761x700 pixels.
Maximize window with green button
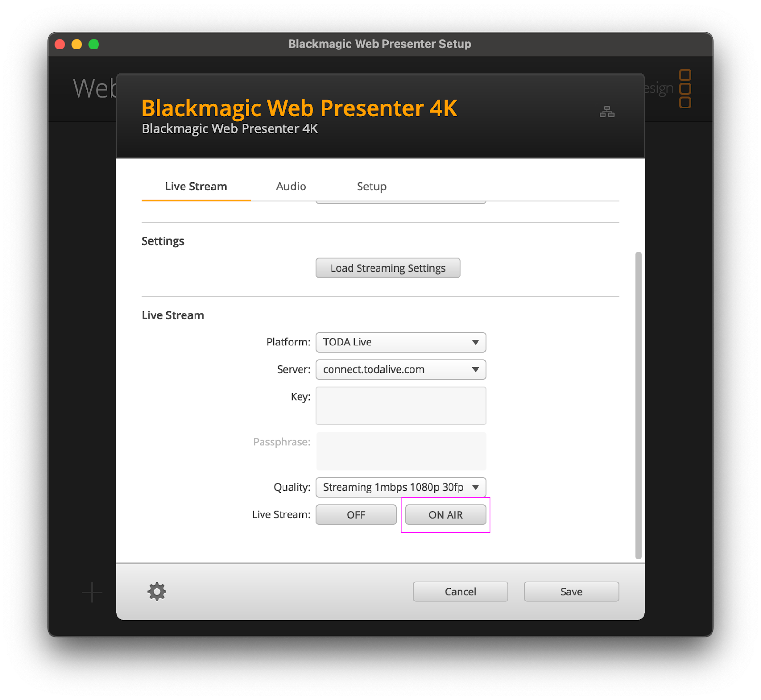[94, 44]
